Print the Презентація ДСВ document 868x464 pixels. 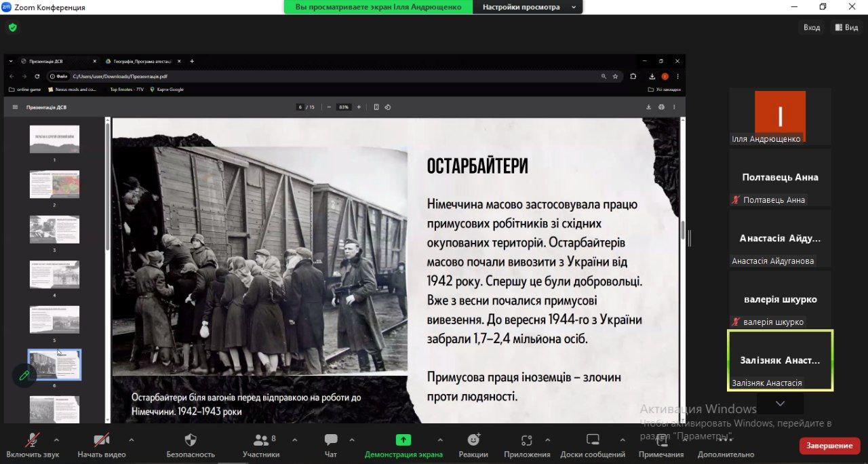(661, 107)
